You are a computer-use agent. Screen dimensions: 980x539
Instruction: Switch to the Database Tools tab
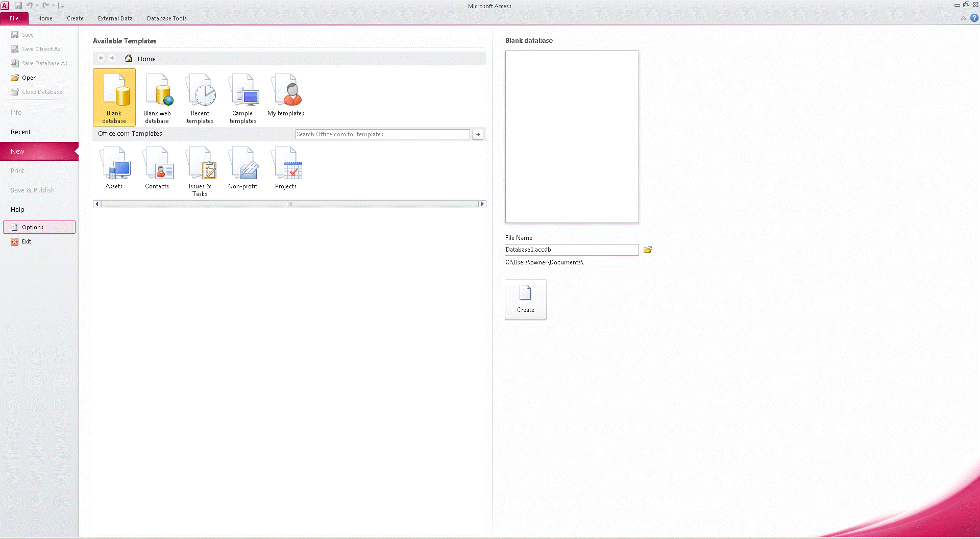click(x=167, y=18)
